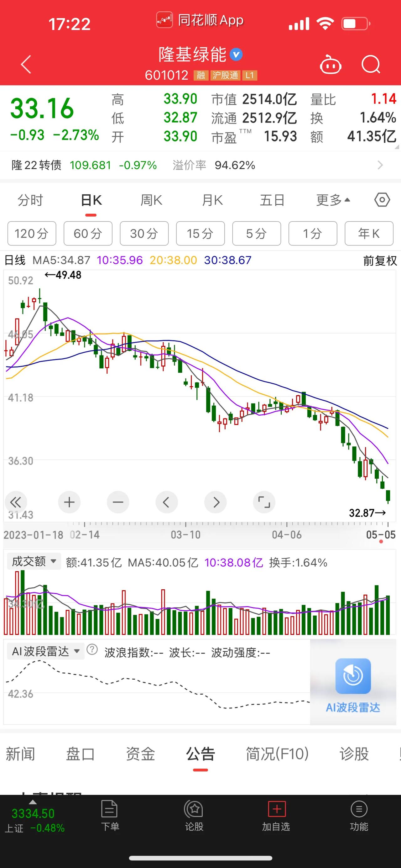This screenshot has height=868, width=401.
Task: Zoom out chart with minus button
Action: coord(118,502)
